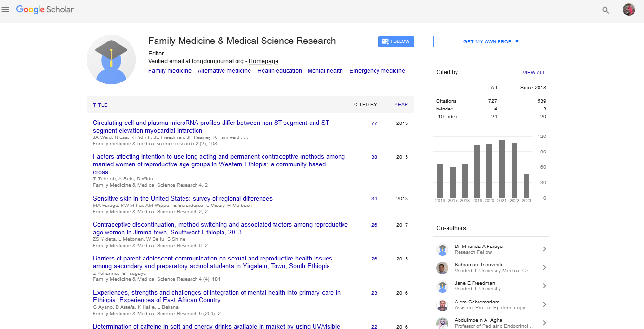
Task: Click the Google Scholar logo
Action: [45, 10]
